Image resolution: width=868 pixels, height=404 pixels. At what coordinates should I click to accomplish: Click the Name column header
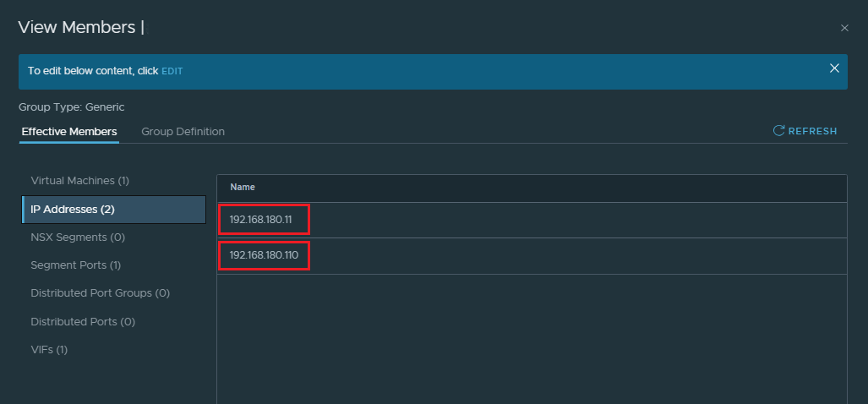(243, 188)
